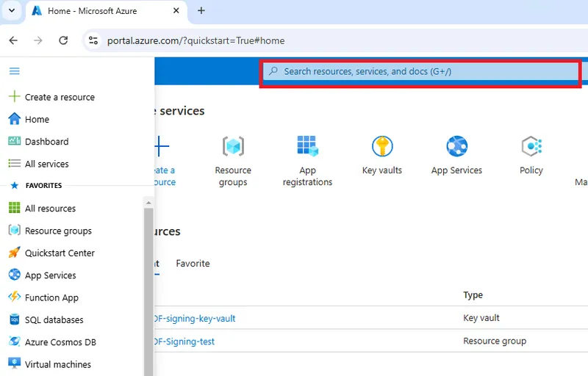
Task: Click the Resource groups cube icon in sidebar
Action: coord(14,230)
